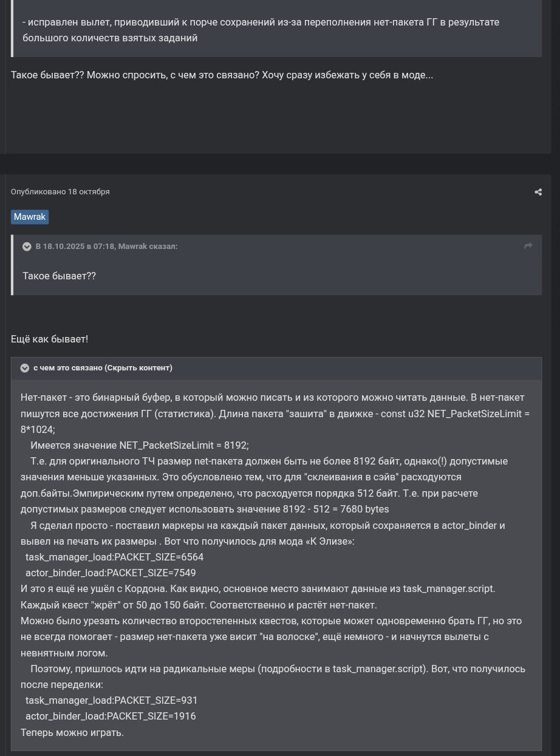Image resolution: width=560 pixels, height=756 pixels.
Task: Click line "task_manager_load:PACKET_SIZE=6564"
Action: pos(114,557)
